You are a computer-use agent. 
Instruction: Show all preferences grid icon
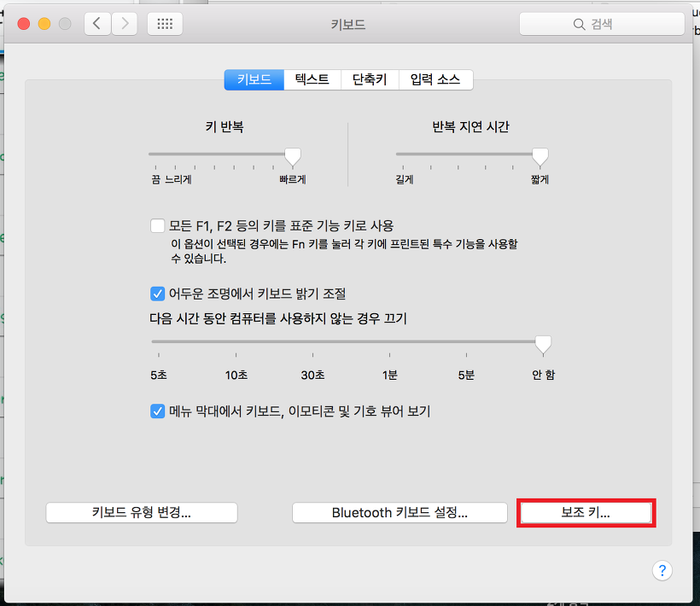coord(165,24)
